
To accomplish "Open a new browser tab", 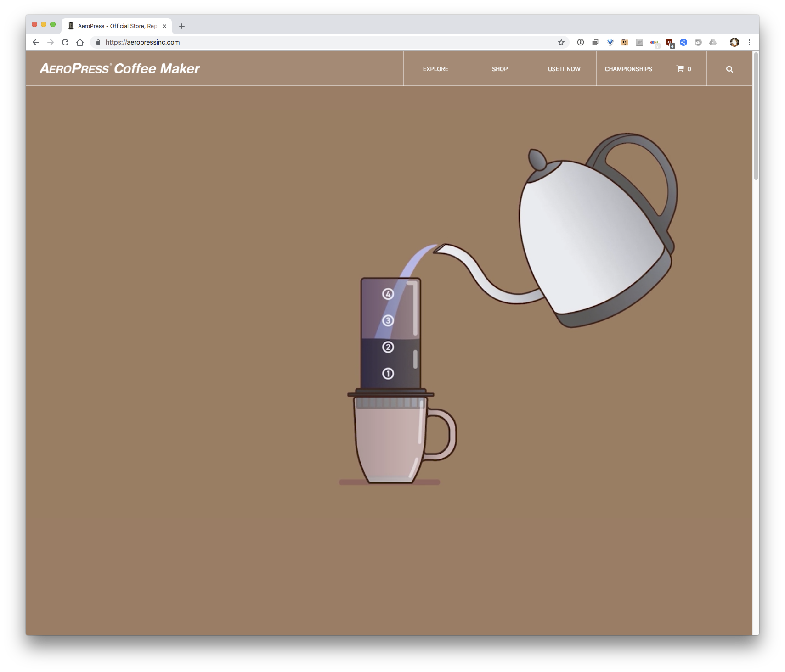I will [182, 26].
